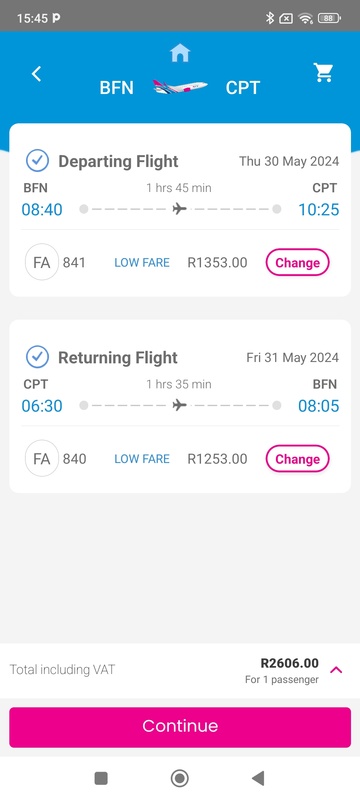Tap the FA airline badge for flight 840
Screen dimensions: 360x800
click(x=42, y=458)
